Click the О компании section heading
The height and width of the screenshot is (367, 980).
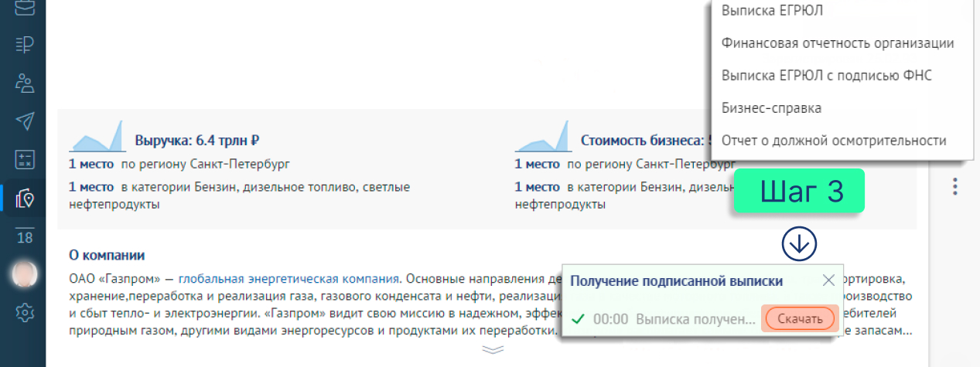click(107, 256)
